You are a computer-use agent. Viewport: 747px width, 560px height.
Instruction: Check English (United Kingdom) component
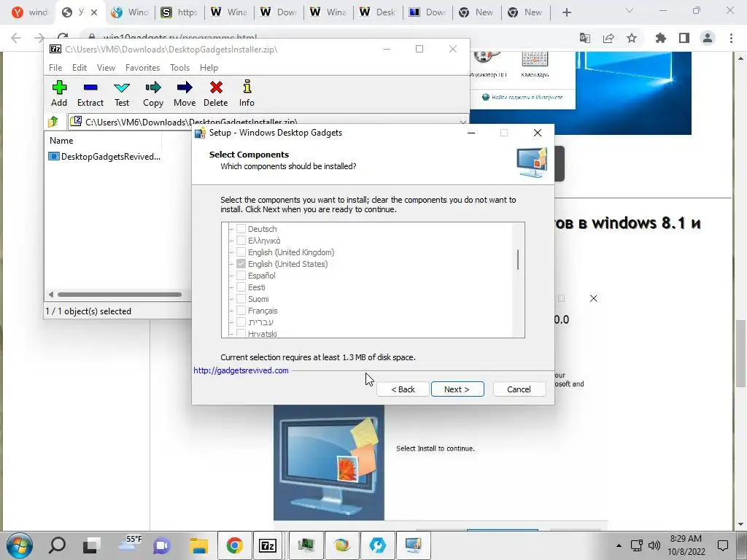pyautogui.click(x=241, y=252)
